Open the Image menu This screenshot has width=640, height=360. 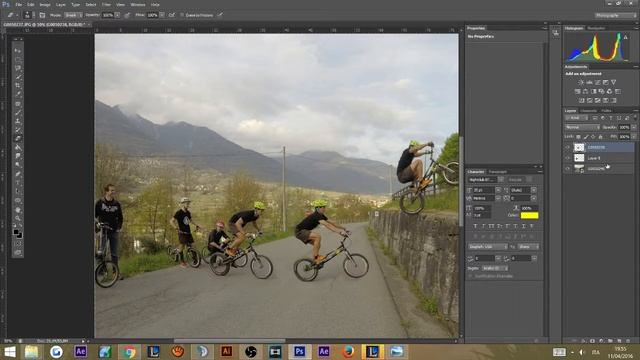(45, 4)
